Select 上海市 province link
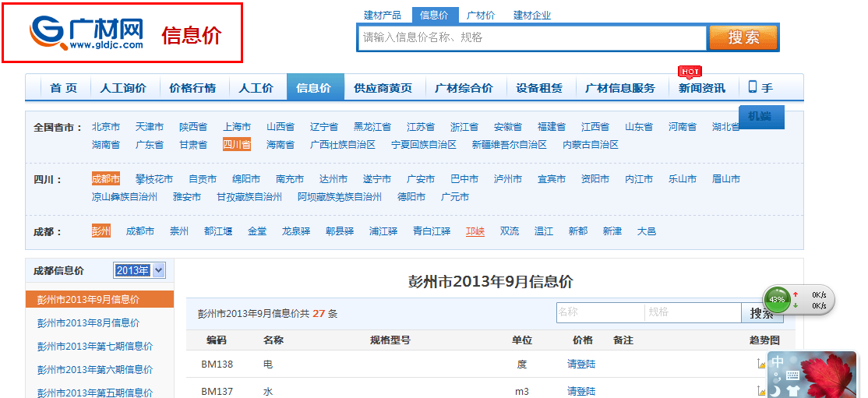868x398 pixels. (x=237, y=127)
